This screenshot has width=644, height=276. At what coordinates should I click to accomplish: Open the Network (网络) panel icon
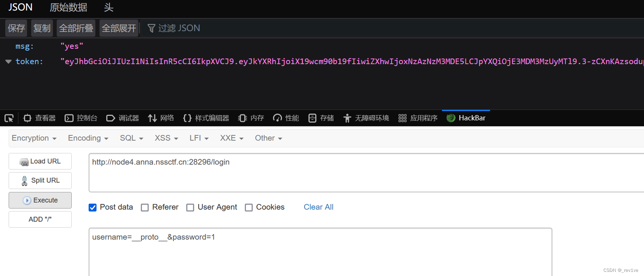click(x=152, y=118)
